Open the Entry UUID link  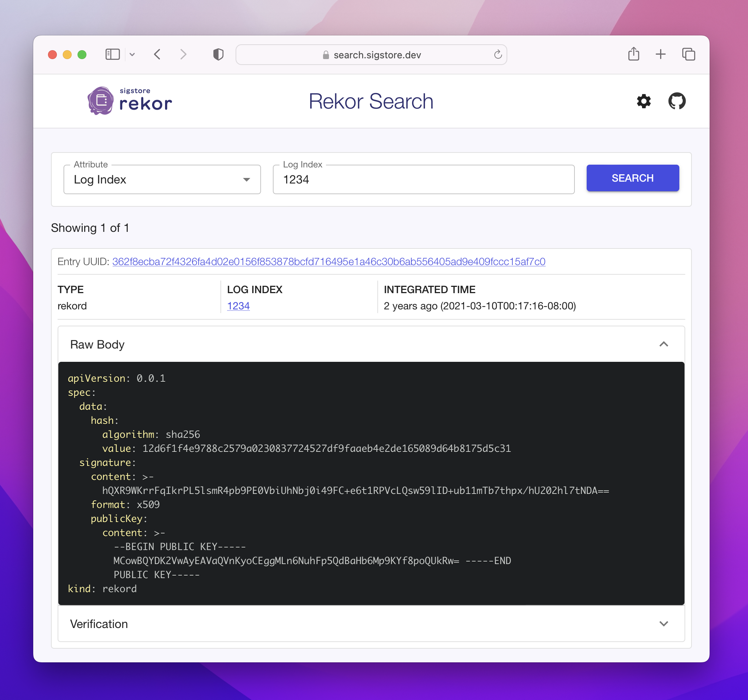(329, 261)
